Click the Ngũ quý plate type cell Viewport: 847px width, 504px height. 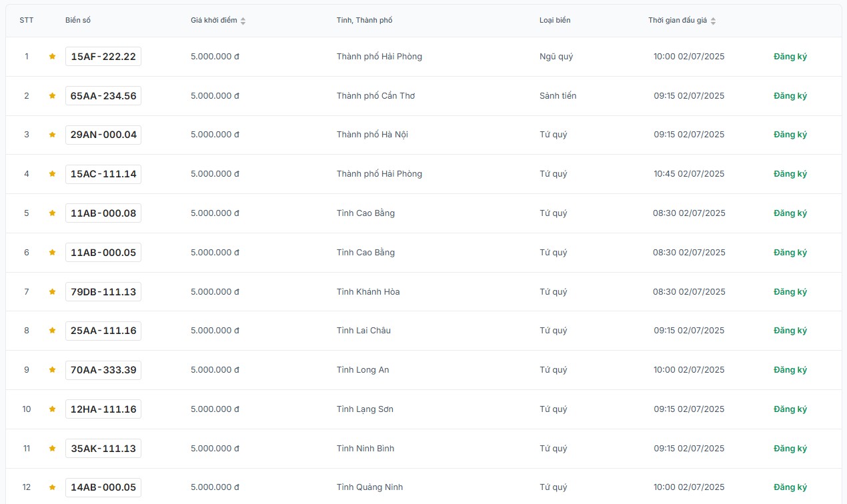coord(556,57)
